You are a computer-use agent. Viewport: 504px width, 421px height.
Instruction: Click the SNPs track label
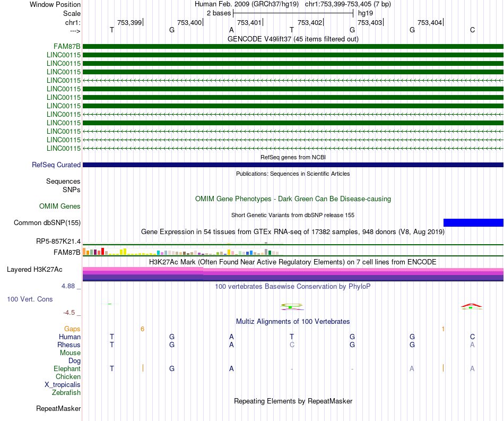(72, 190)
